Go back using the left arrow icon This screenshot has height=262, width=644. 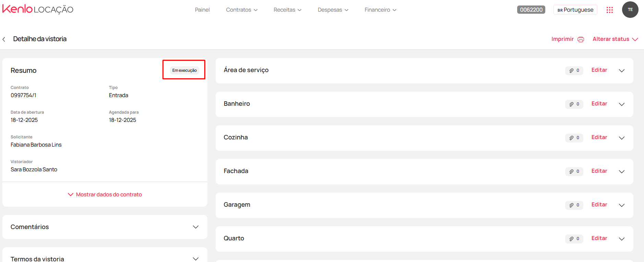(4, 39)
